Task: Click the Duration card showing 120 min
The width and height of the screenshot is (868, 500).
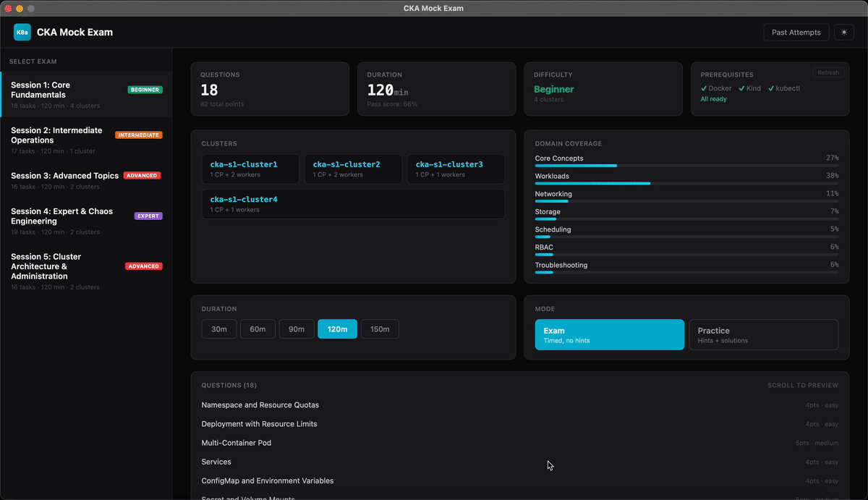Action: pyautogui.click(x=436, y=89)
